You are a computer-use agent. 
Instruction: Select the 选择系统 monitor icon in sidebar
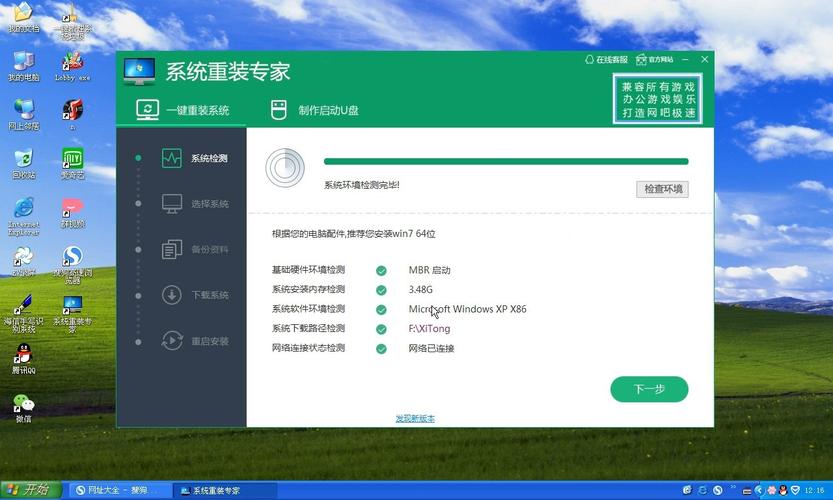tap(172, 204)
